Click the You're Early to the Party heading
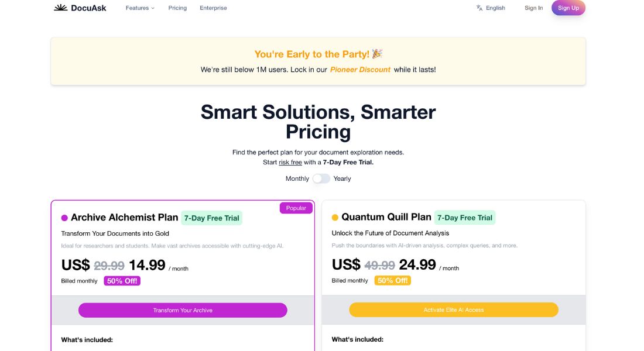 click(317, 54)
